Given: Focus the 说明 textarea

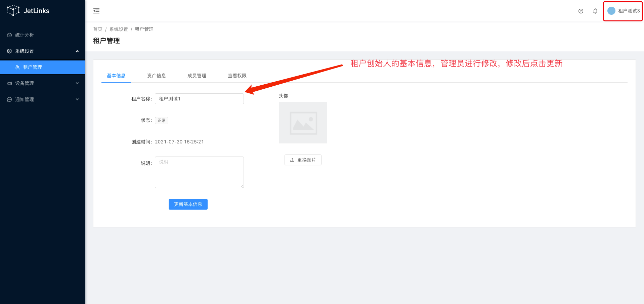Looking at the screenshot, I should tap(199, 172).
